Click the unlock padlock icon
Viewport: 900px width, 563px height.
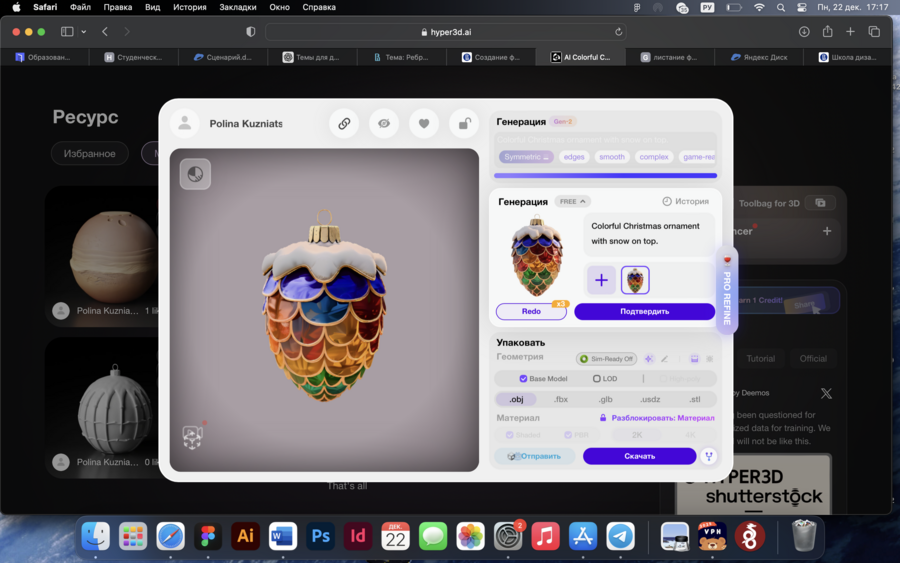point(464,124)
